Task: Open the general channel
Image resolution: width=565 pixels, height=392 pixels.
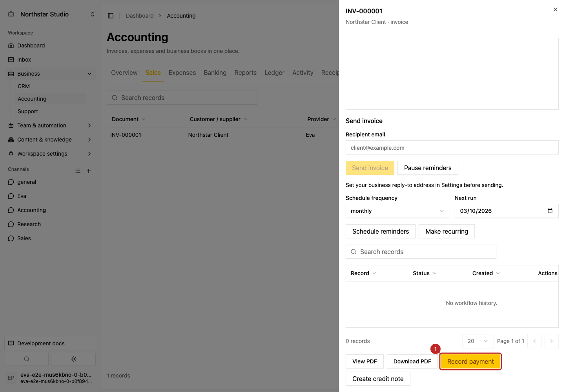Action: point(50,182)
